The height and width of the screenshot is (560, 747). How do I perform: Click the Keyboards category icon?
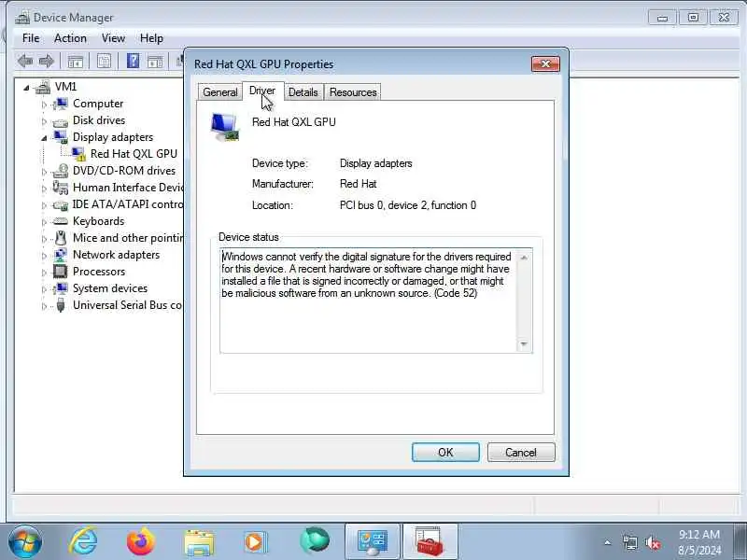click(x=61, y=221)
